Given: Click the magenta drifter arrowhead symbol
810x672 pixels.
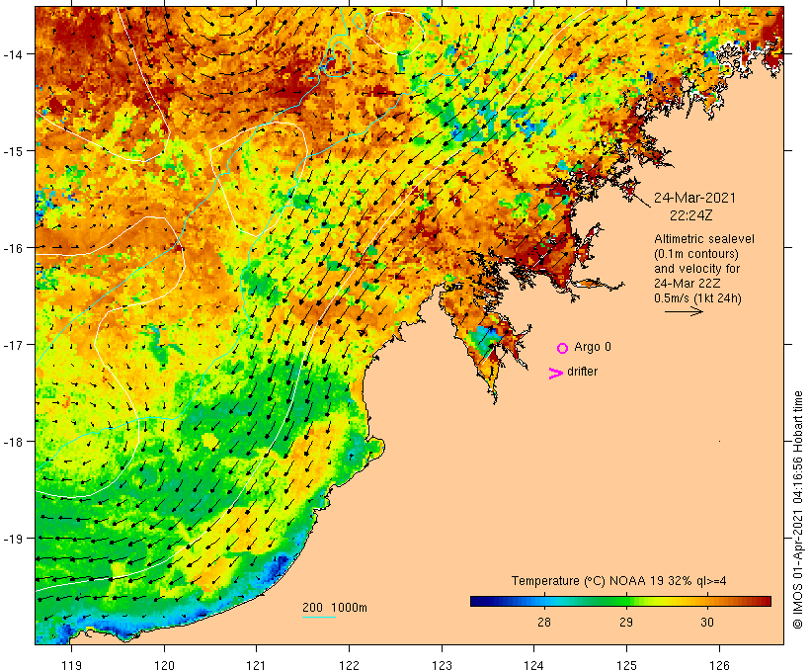Looking at the screenshot, I should click(x=556, y=374).
